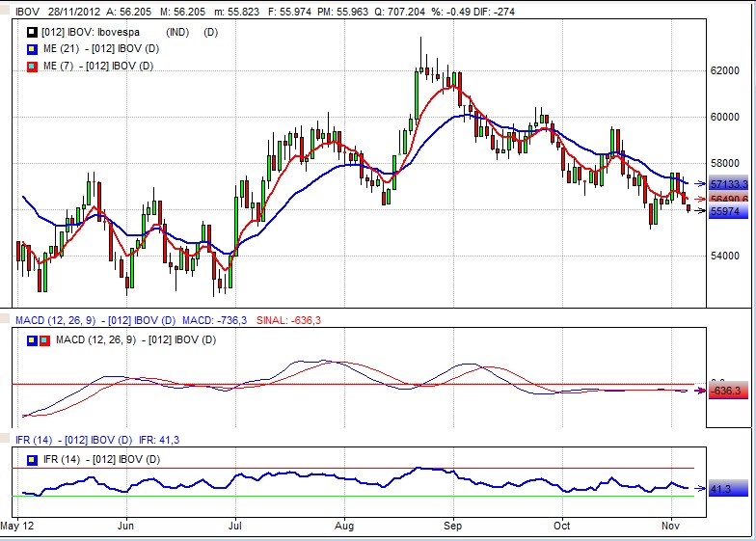
Task: Click the black IBOV Ibovespa legend icon
Action: click(32, 32)
